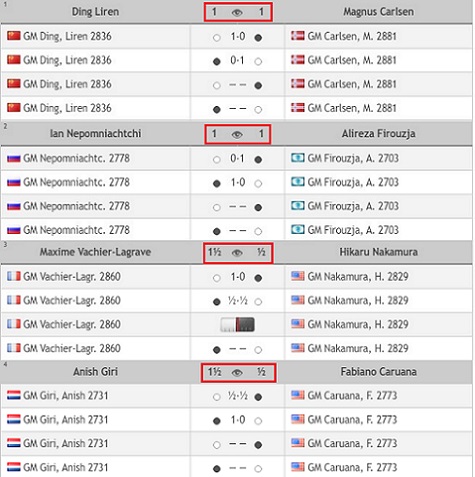
Task: Open the 1-0 result of Ding vs Carlsen
Action: (x=238, y=36)
